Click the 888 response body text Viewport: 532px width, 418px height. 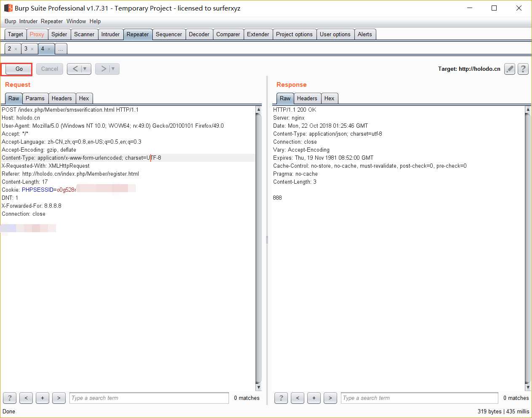(x=277, y=198)
